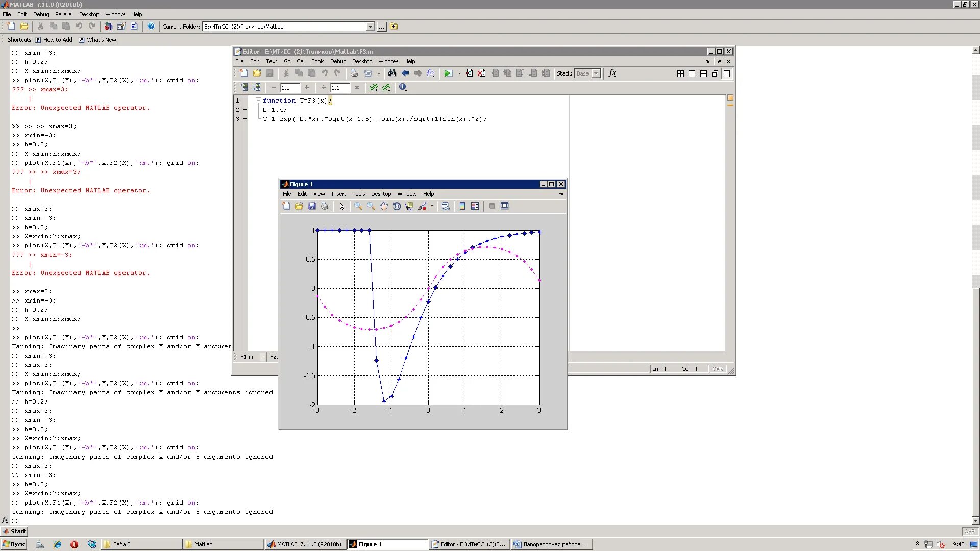Toggle the Edit Plot arrow tool

click(x=342, y=206)
